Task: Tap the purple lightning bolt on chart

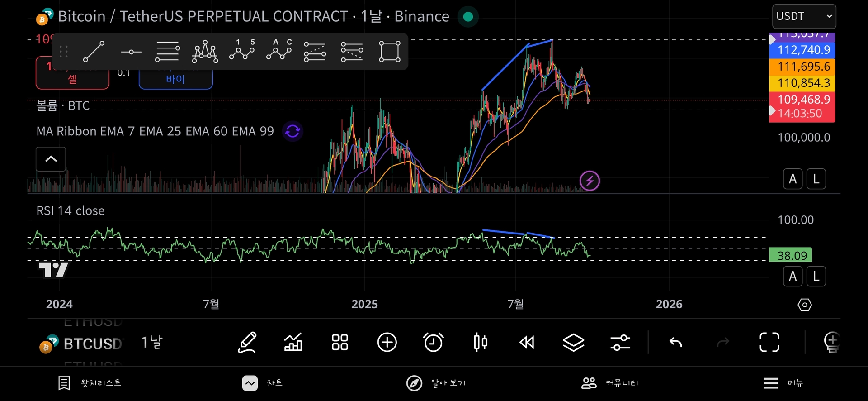Action: pos(590,181)
